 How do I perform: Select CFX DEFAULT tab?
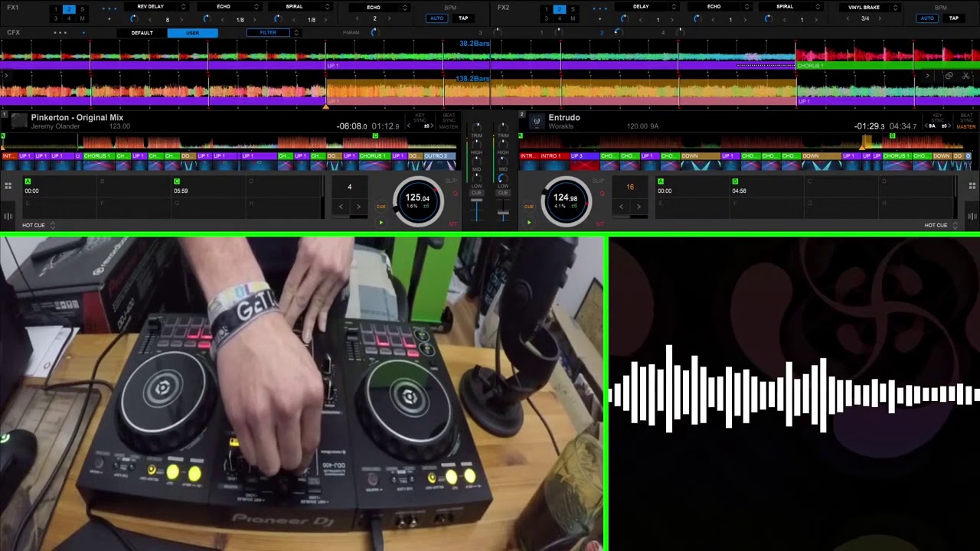[142, 33]
